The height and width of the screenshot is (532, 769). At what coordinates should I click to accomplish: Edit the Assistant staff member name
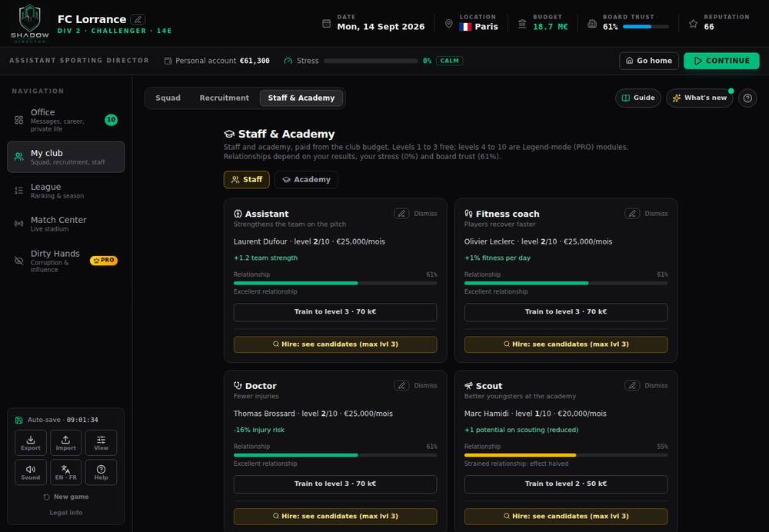click(401, 214)
